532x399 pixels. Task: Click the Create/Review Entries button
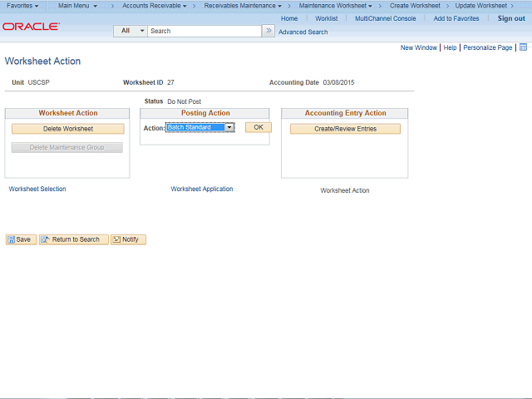point(346,129)
